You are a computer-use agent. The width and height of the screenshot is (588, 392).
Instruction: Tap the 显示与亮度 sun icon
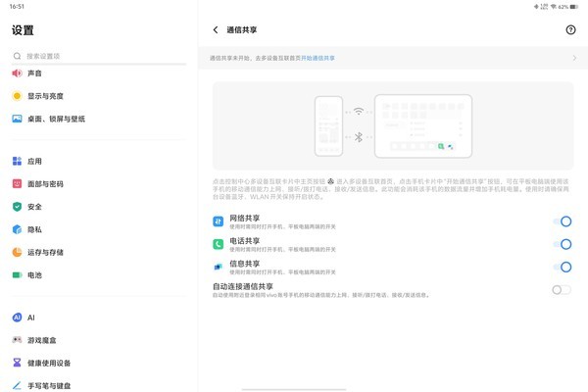(x=17, y=96)
